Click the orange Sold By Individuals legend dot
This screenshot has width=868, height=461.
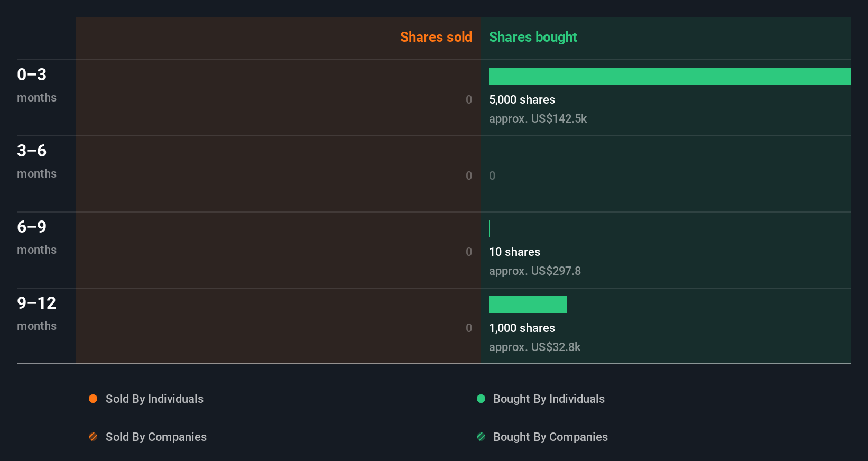tap(93, 399)
